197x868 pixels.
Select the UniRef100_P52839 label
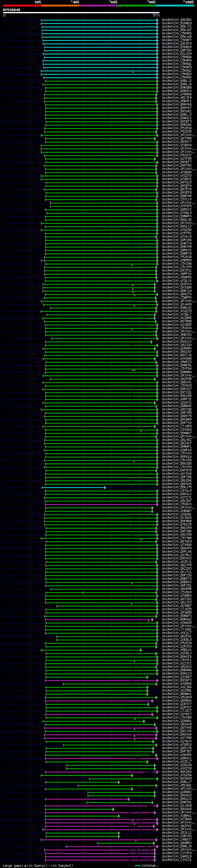(x=177, y=643)
